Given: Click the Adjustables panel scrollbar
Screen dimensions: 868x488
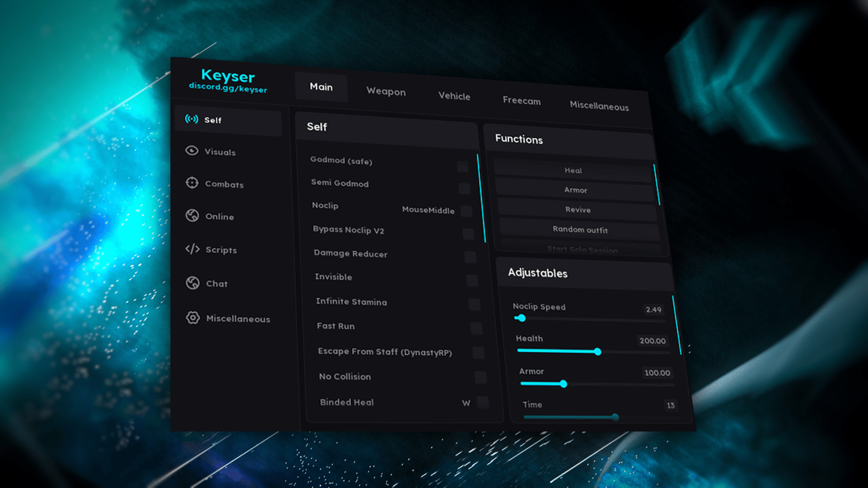Looking at the screenshot, I should pyautogui.click(x=677, y=325).
